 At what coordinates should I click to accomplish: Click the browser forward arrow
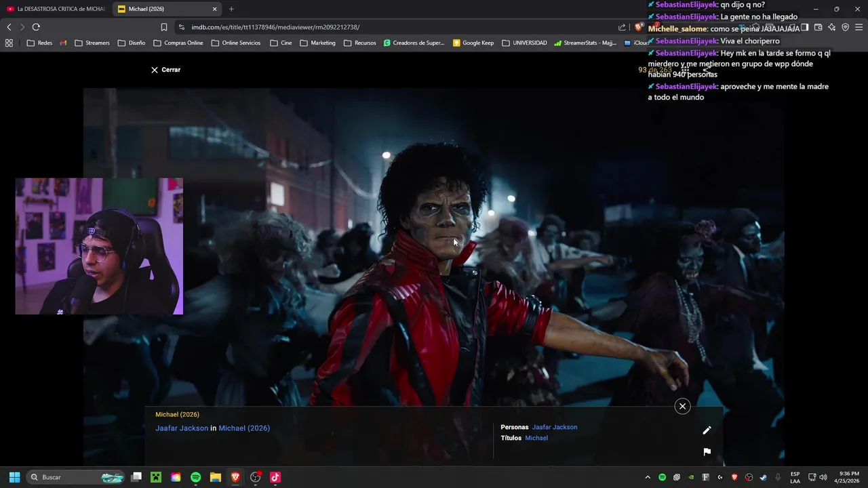[22, 27]
